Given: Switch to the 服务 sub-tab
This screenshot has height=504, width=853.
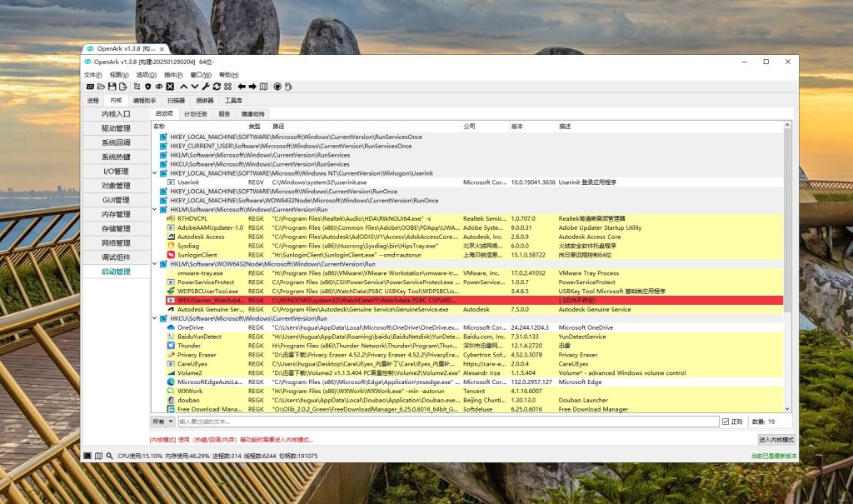Looking at the screenshot, I should tap(224, 114).
